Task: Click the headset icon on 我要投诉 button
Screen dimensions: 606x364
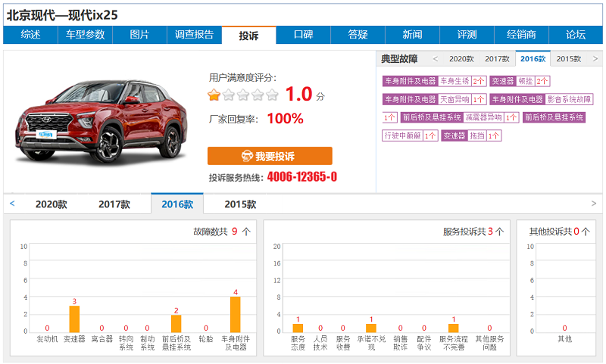Action: [248, 156]
